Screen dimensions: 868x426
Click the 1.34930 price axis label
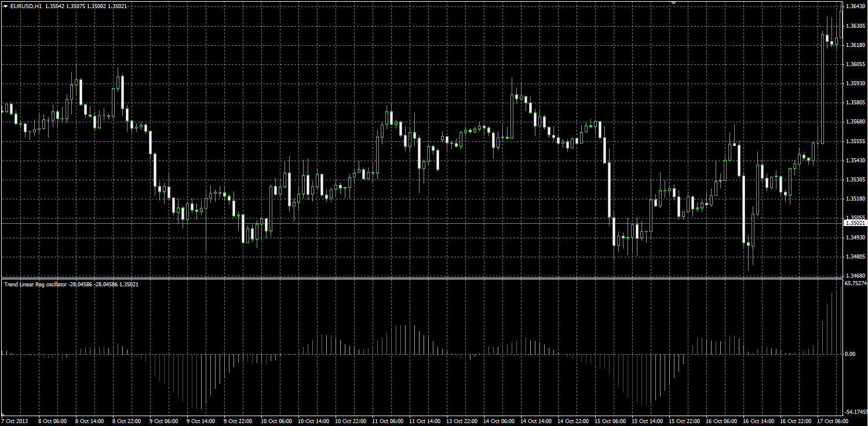(856, 237)
